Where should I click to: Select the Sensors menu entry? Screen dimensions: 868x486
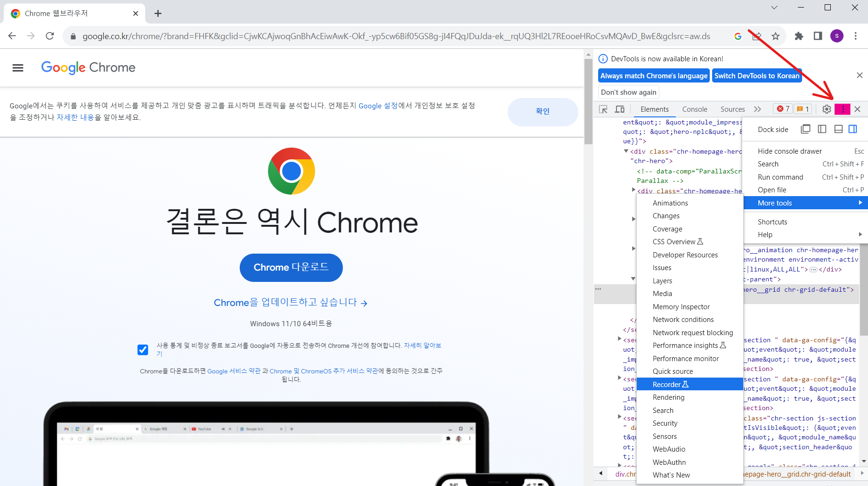click(x=690, y=436)
